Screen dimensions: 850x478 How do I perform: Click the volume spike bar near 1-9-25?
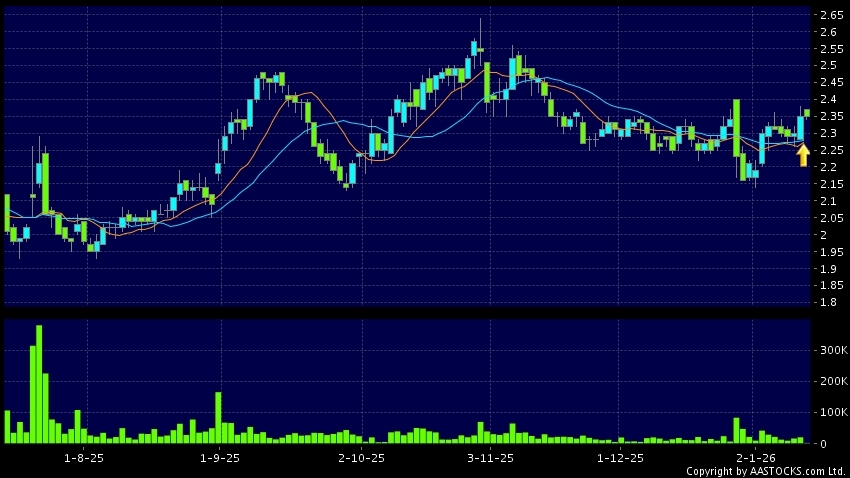pyautogui.click(x=218, y=417)
